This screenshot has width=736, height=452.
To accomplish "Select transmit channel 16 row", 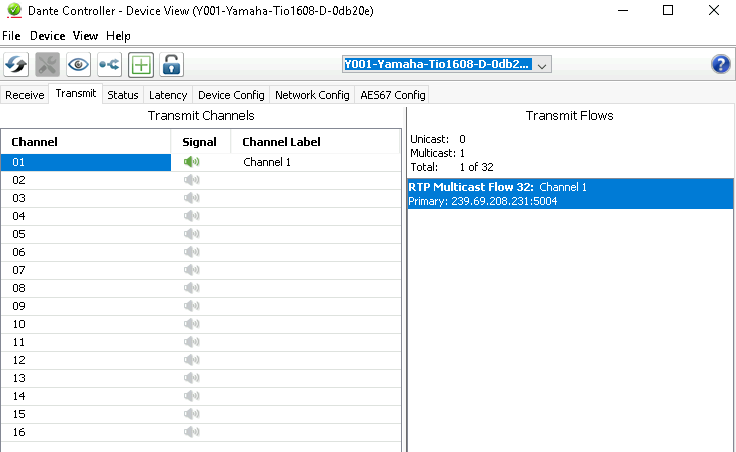I will pos(201,432).
